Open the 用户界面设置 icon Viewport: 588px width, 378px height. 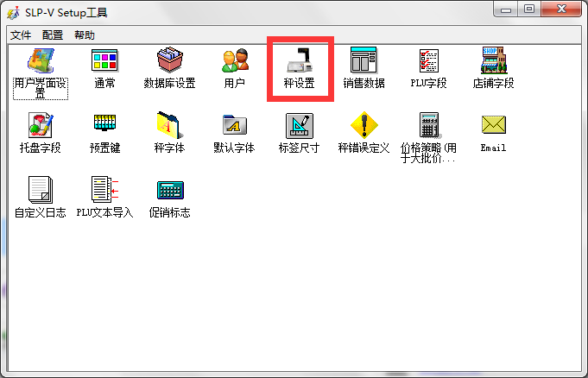tap(41, 60)
